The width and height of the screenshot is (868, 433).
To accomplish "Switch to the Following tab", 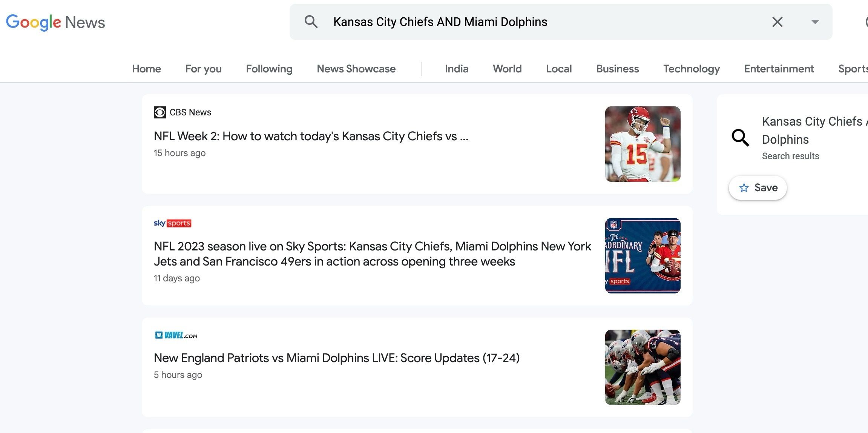I will pos(269,69).
